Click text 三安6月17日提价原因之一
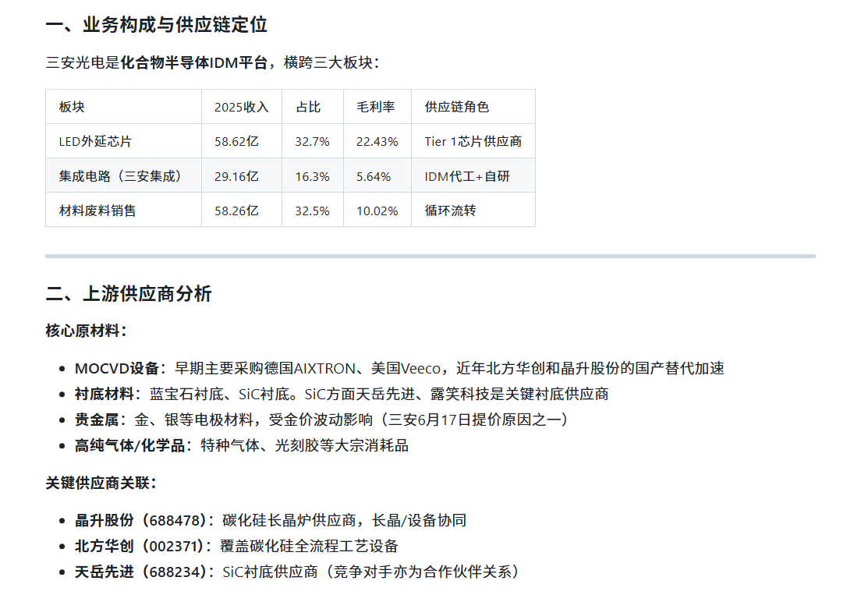 click(474, 420)
